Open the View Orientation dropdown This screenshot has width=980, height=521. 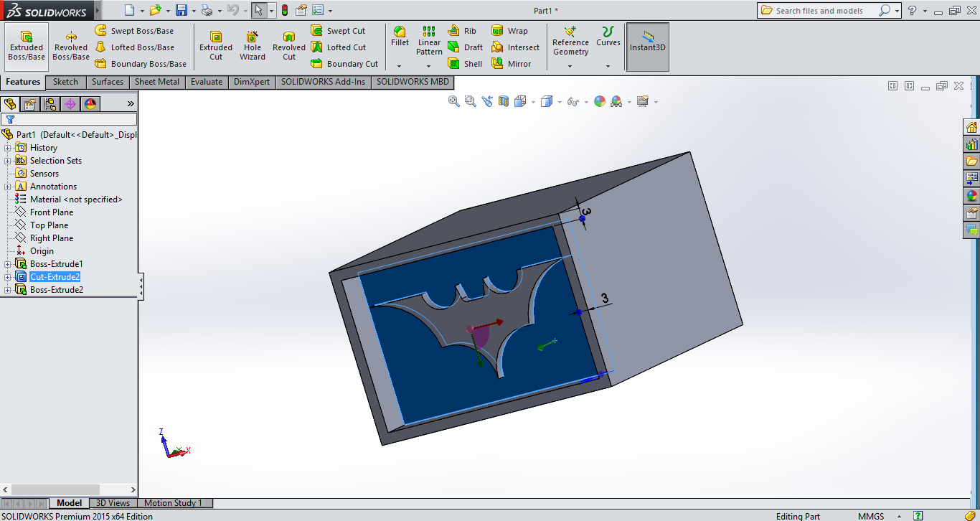click(533, 102)
